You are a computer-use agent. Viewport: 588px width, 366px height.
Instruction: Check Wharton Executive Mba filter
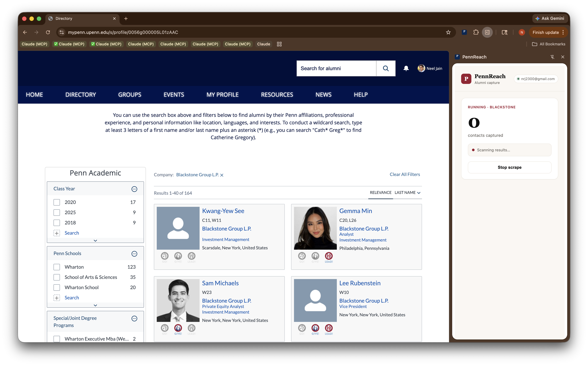coord(57,339)
